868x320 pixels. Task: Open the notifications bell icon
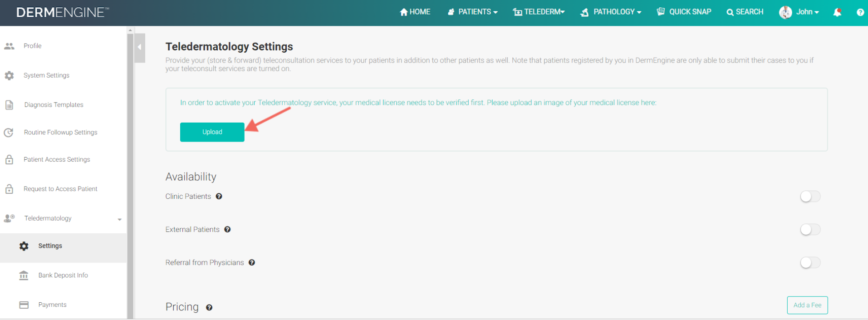pos(838,12)
